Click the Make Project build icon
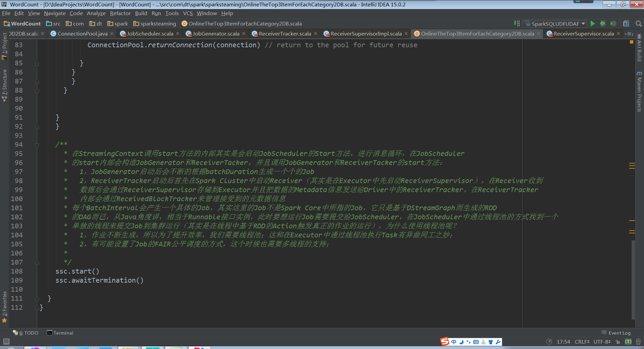This screenshot has height=349, width=644. (x=517, y=23)
